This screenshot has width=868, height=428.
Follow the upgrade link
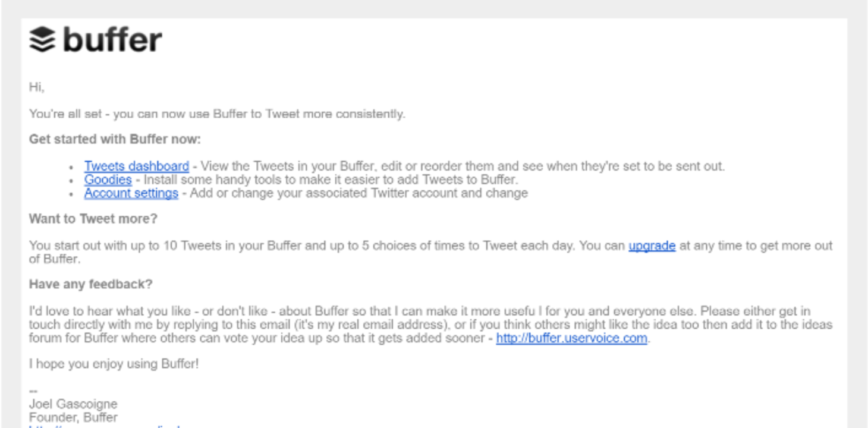point(652,246)
